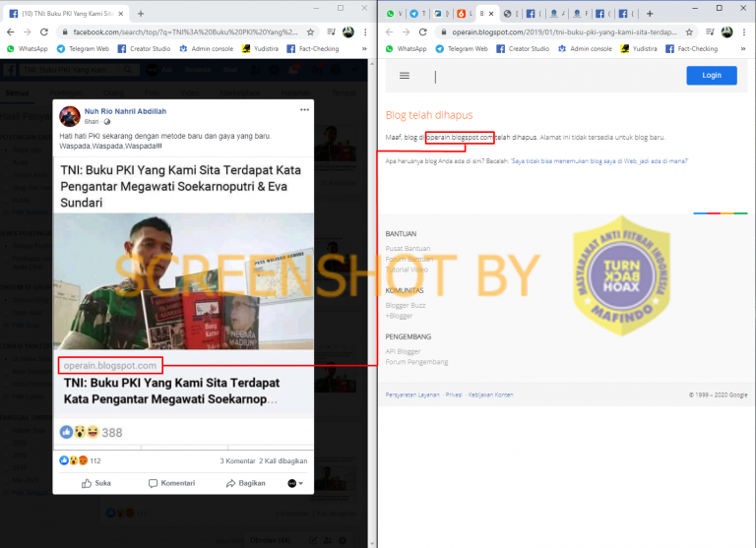Click the left window vertical scrollbar
The image size is (756, 548).
click(x=372, y=304)
